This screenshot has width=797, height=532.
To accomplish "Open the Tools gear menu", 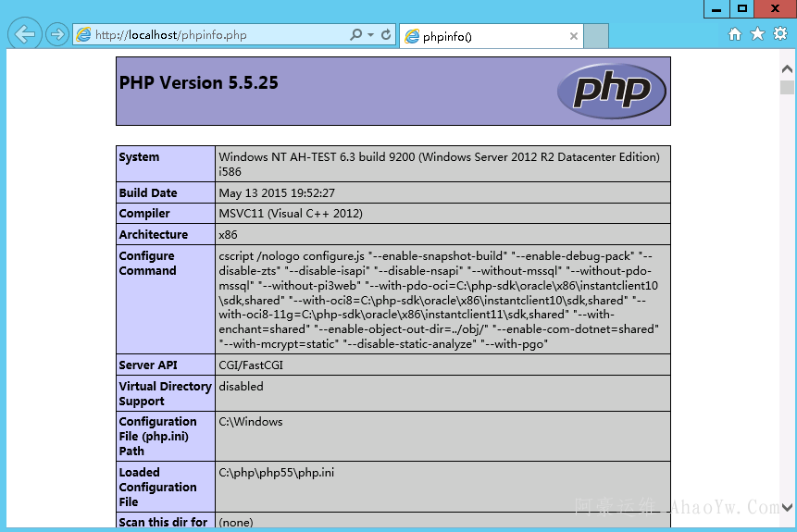I will coord(779,34).
